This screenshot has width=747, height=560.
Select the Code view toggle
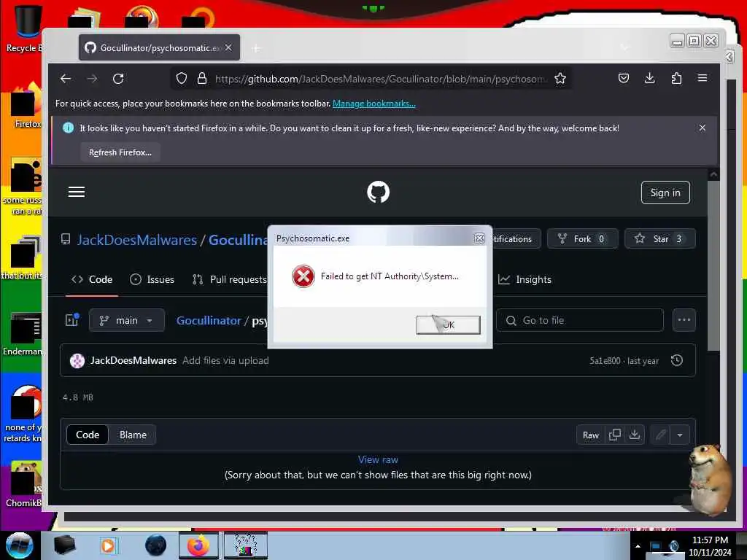click(88, 435)
